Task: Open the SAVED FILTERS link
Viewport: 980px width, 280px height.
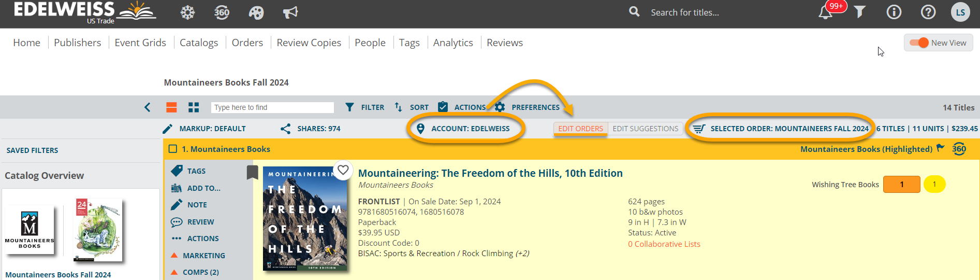Action: pyautogui.click(x=32, y=150)
